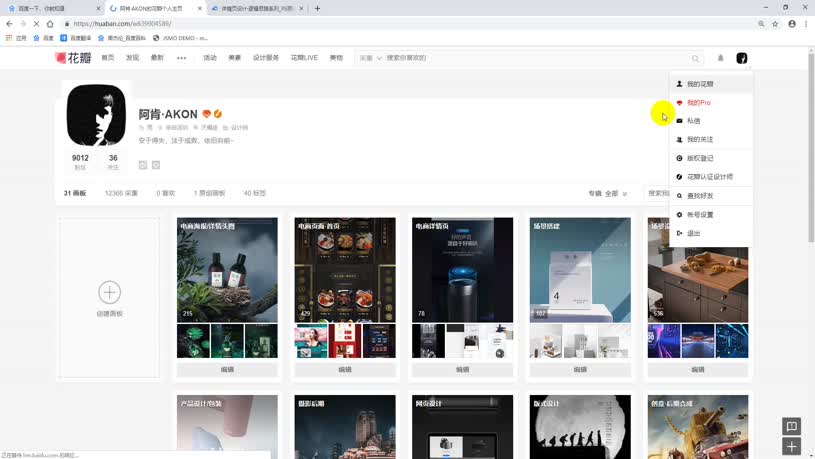This screenshot has height=459, width=815.
Task: Select 查找好友 in the user menu
Action: click(x=711, y=196)
